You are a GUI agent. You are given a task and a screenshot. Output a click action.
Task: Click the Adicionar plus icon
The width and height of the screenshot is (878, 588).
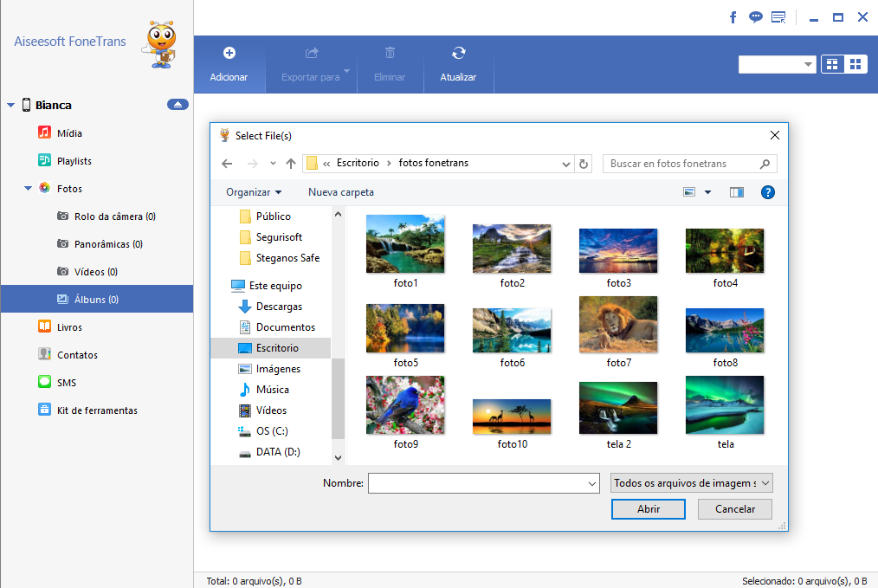229,54
